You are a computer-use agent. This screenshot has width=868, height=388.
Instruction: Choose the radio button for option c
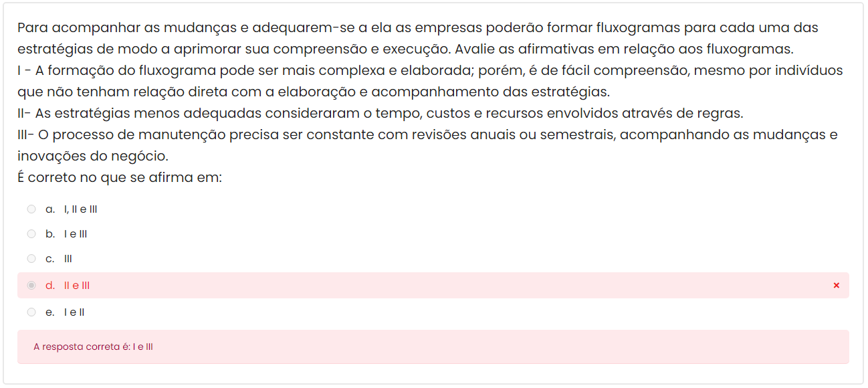point(31,259)
